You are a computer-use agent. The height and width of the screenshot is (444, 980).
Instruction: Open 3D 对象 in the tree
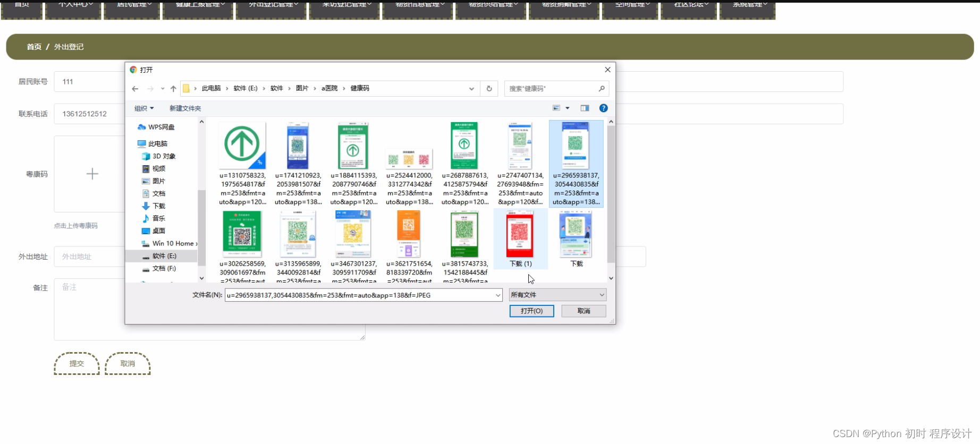pyautogui.click(x=158, y=156)
